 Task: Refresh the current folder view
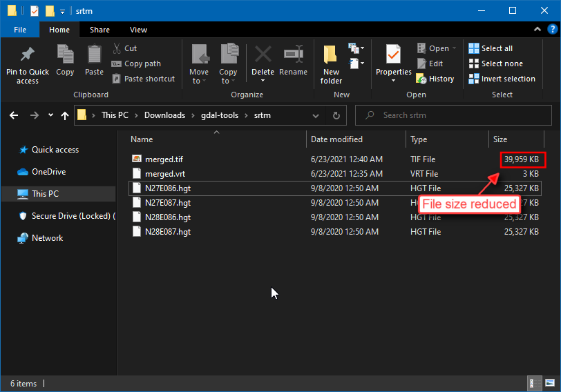point(336,115)
